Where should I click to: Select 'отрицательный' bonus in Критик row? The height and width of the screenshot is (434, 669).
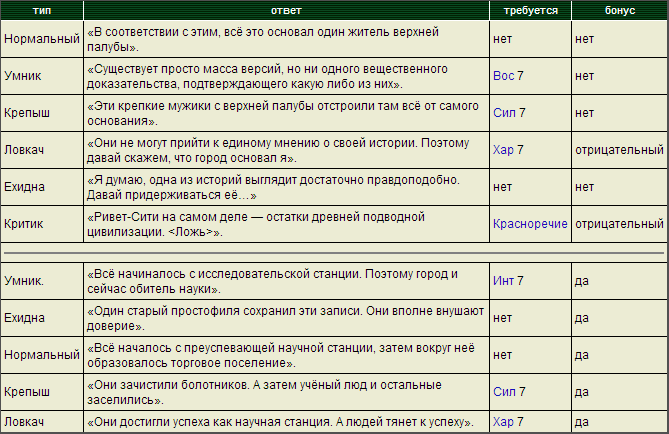click(x=619, y=224)
